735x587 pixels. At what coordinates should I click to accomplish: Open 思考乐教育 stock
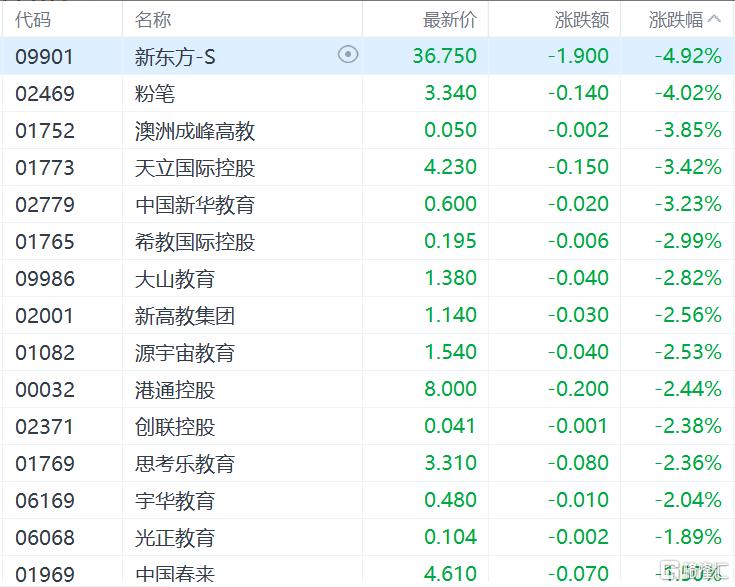point(185,464)
